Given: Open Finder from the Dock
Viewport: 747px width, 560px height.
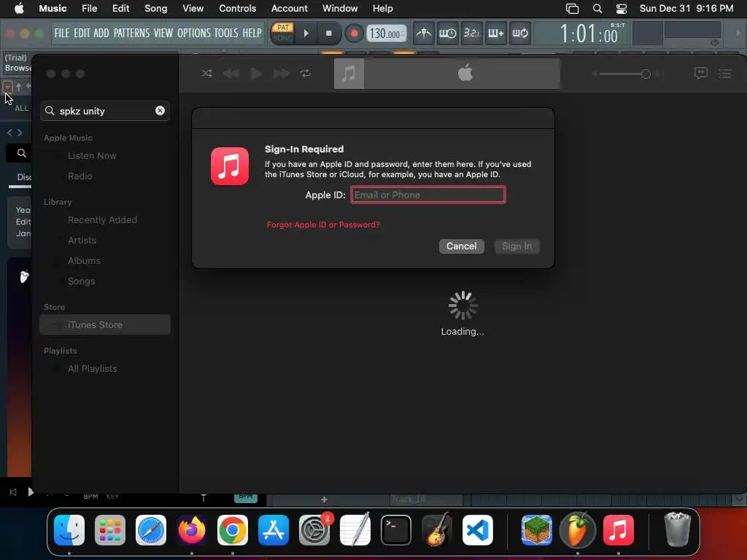Looking at the screenshot, I should [x=69, y=530].
